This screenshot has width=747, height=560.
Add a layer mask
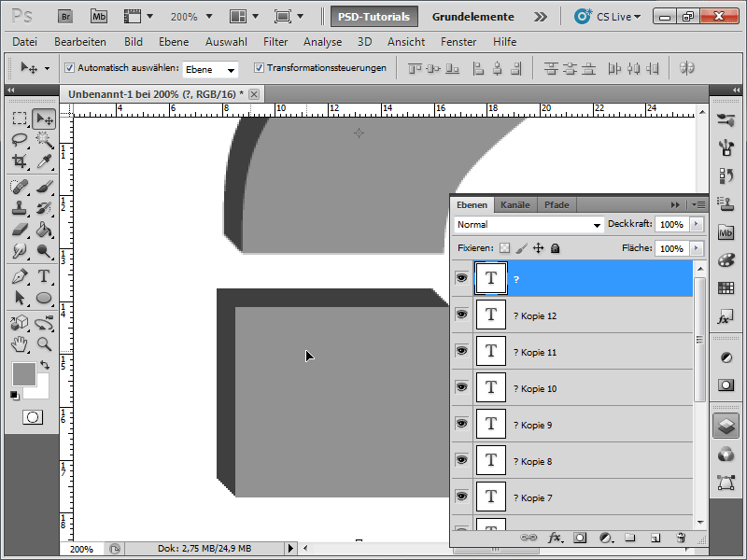tap(580, 538)
